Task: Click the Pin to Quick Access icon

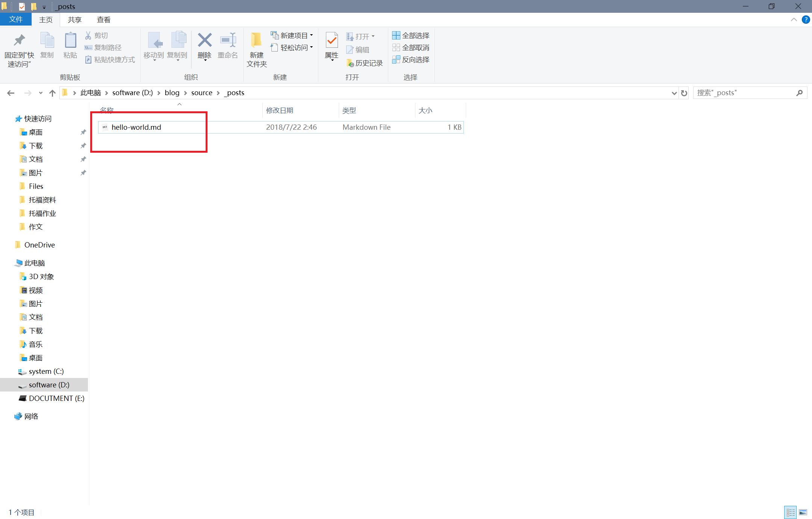Action: [19, 41]
